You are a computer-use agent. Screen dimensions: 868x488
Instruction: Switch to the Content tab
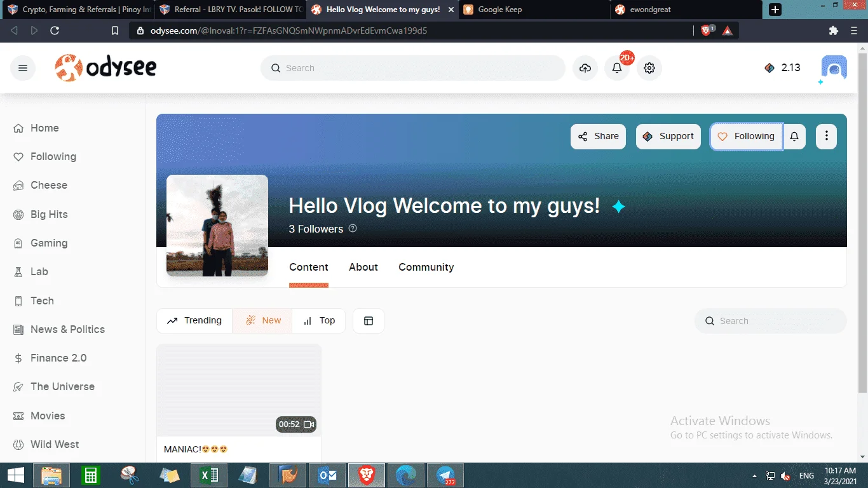(x=309, y=267)
